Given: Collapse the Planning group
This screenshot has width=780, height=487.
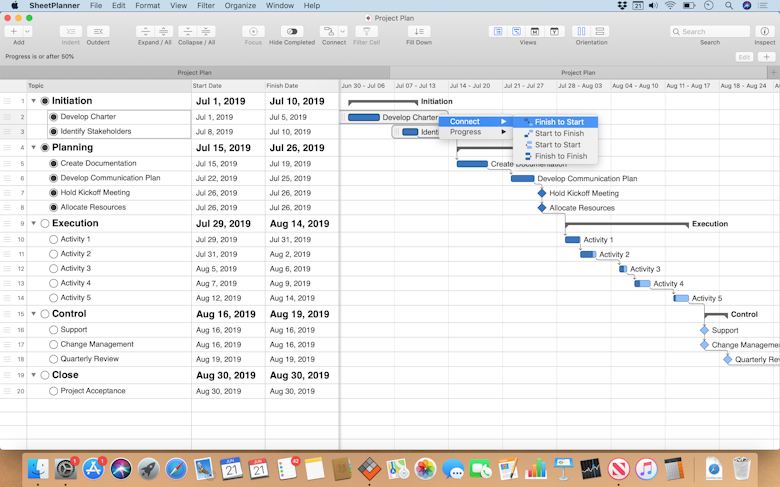Looking at the screenshot, I should (33, 148).
